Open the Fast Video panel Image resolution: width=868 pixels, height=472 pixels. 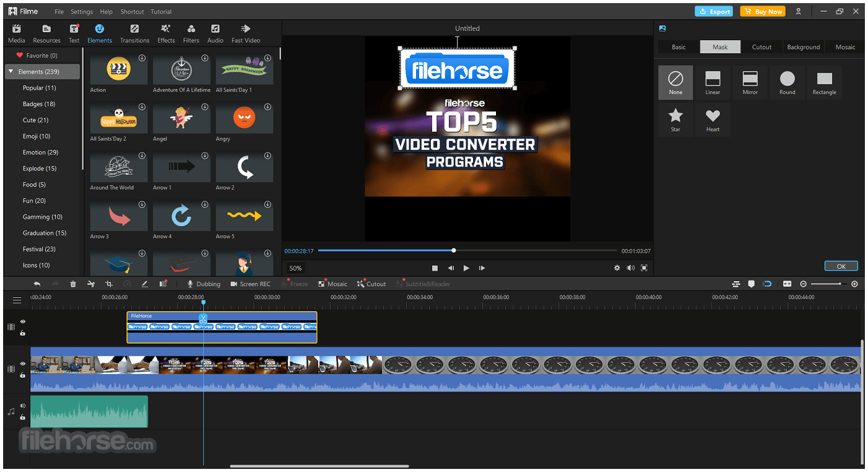click(246, 33)
